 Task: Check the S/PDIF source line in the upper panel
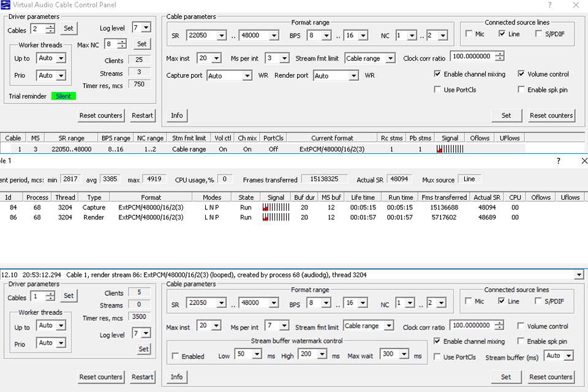pos(540,34)
